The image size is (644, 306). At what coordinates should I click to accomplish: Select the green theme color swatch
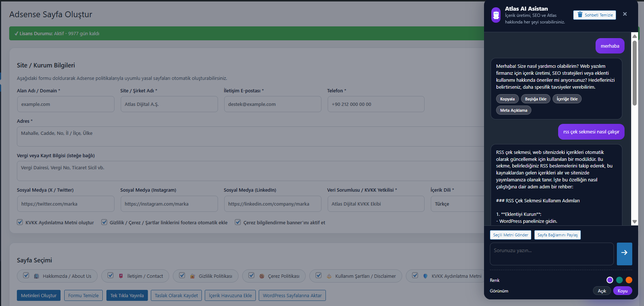point(619,280)
